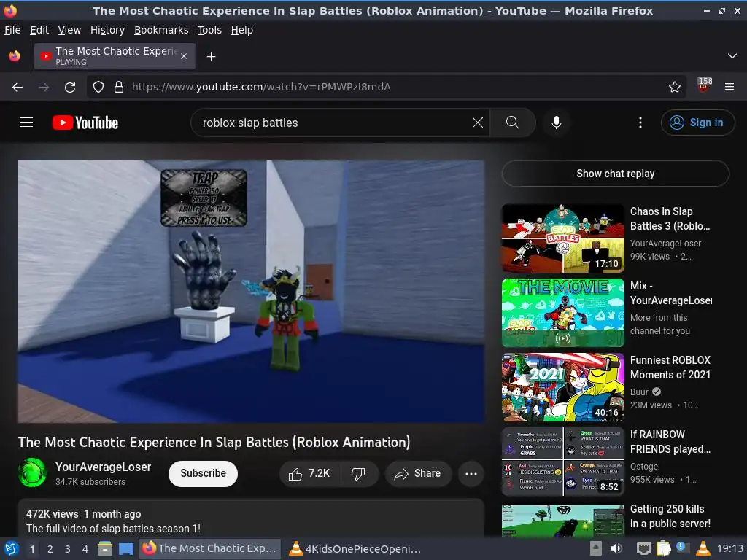This screenshot has width=747, height=560.
Task: Open the File menu
Action: pos(12,30)
